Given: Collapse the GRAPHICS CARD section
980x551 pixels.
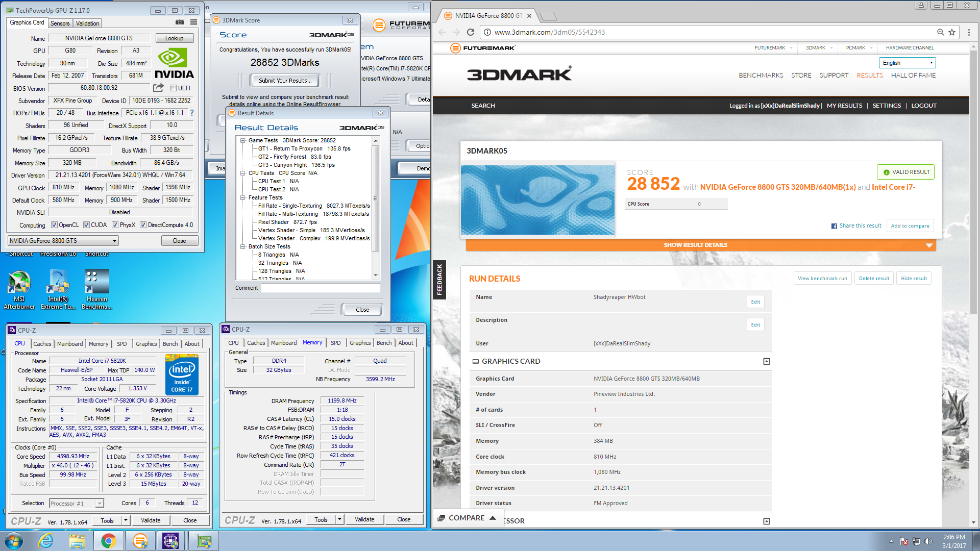Looking at the screenshot, I should click(766, 361).
